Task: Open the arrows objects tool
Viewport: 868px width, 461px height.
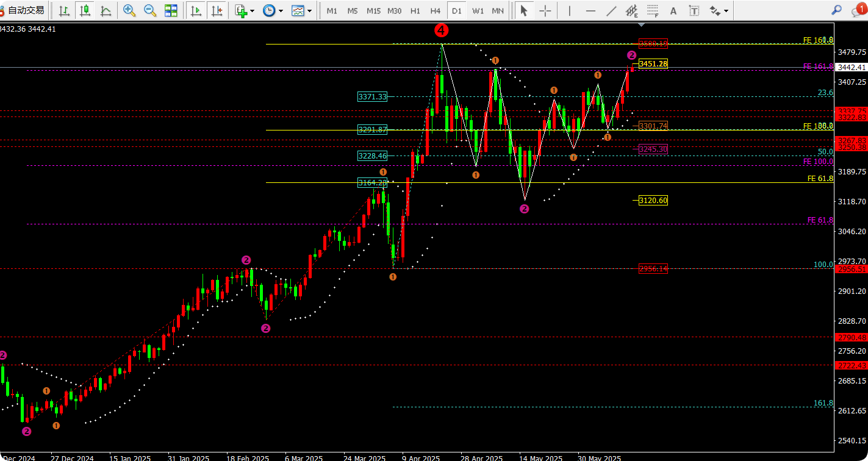Action: click(x=714, y=10)
